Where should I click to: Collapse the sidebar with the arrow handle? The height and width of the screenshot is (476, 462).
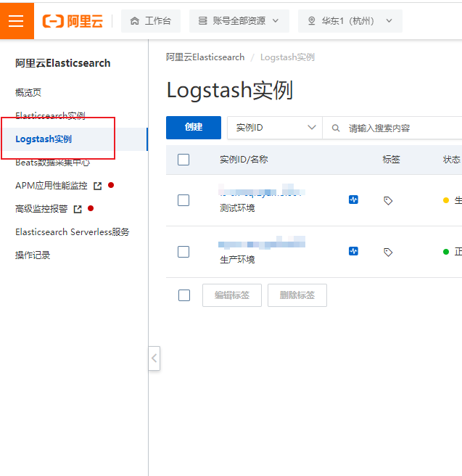[x=154, y=358]
